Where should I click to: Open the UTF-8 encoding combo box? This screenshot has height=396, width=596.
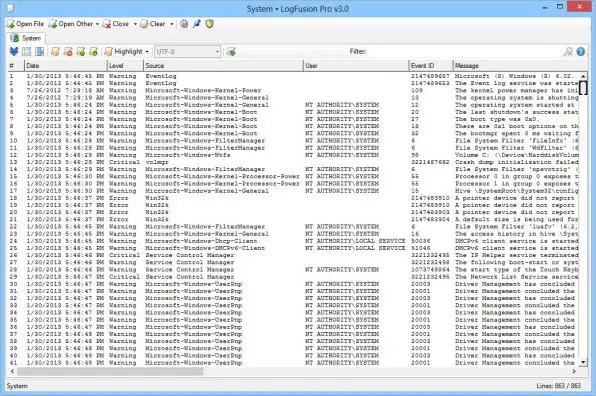click(x=187, y=51)
